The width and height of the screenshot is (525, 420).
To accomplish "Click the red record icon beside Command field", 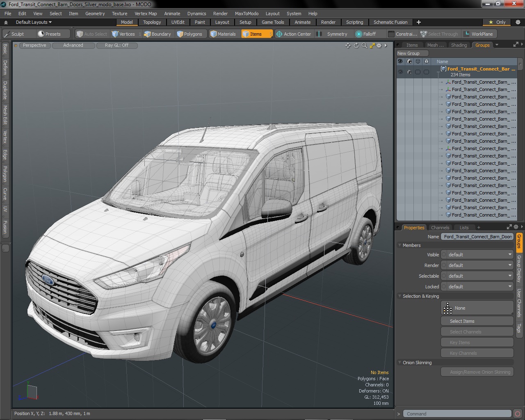I will (x=518, y=414).
